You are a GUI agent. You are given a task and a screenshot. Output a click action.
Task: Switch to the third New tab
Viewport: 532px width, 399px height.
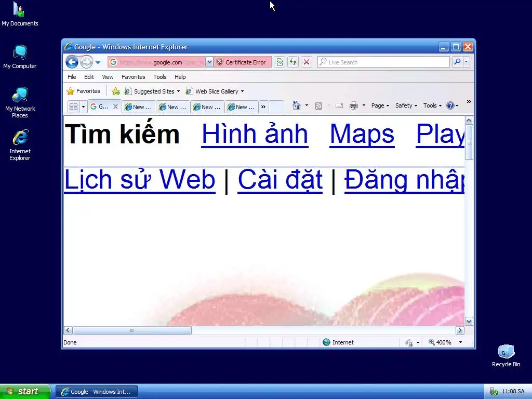pos(207,107)
